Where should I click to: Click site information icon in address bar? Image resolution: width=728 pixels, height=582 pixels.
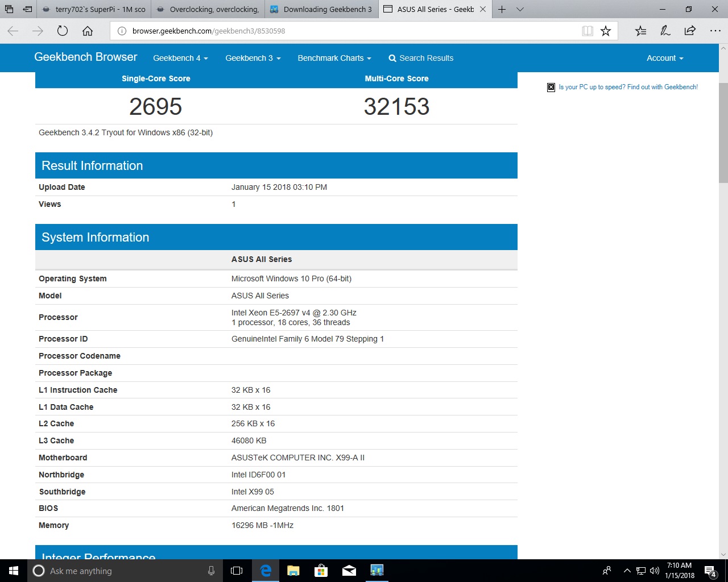point(122,31)
